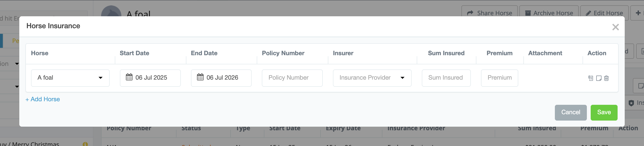
Task: Click the End Date calendar icon
Action: pyautogui.click(x=200, y=77)
